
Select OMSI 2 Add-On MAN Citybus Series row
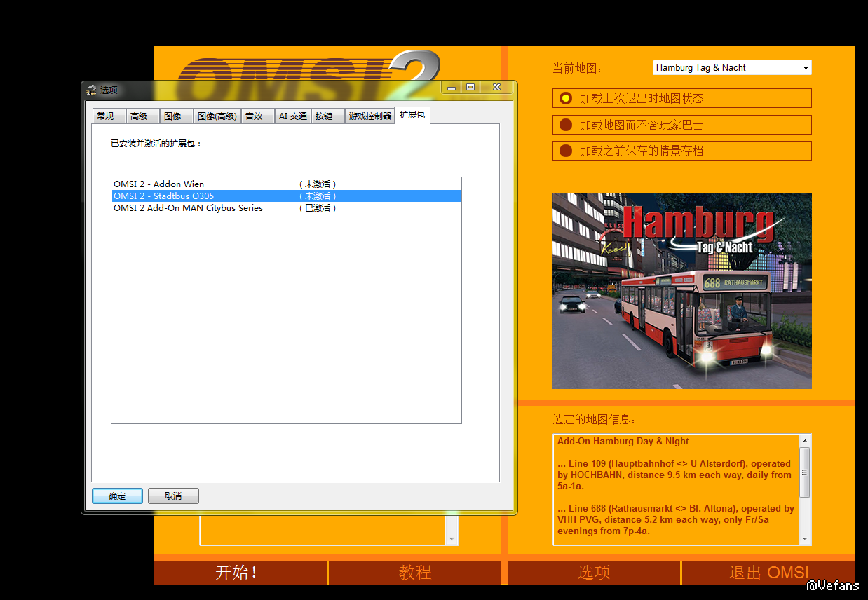click(x=286, y=208)
